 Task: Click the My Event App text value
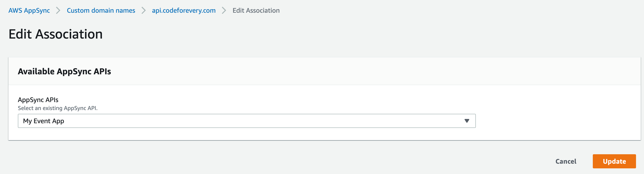44,121
